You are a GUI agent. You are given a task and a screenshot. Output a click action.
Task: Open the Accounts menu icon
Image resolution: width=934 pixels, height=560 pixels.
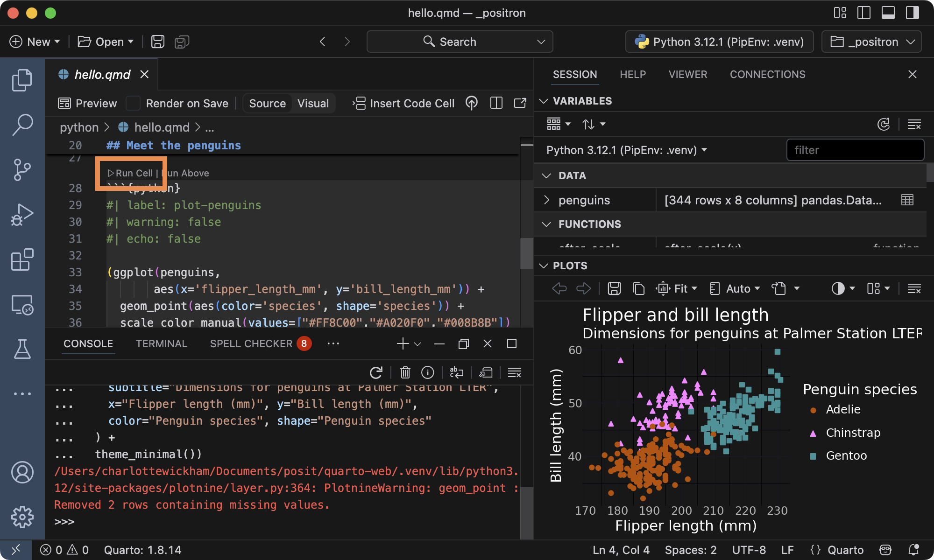(22, 472)
